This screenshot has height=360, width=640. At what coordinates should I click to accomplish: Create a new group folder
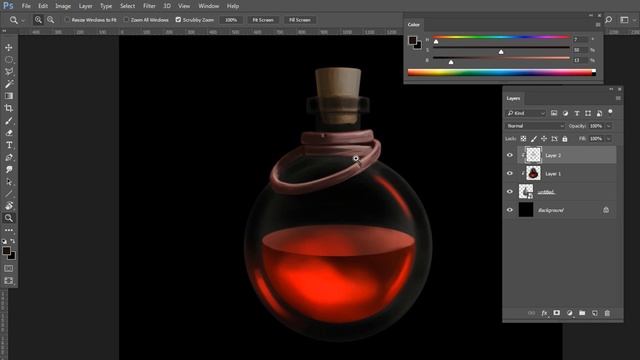(582, 313)
